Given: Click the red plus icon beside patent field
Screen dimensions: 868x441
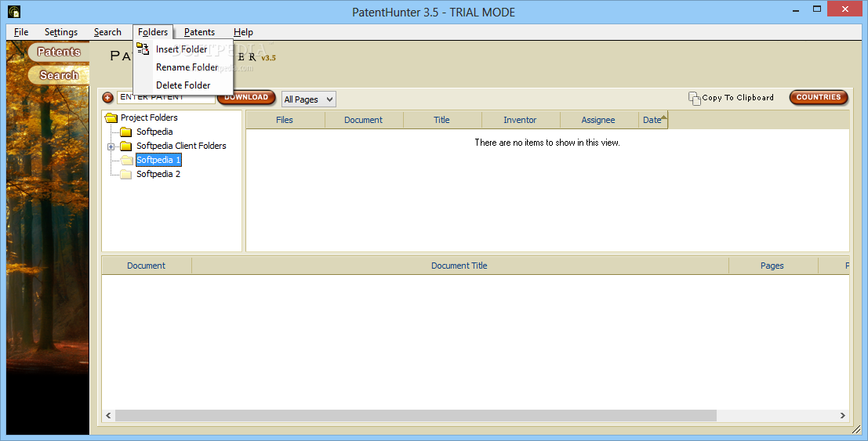Looking at the screenshot, I should pyautogui.click(x=108, y=98).
